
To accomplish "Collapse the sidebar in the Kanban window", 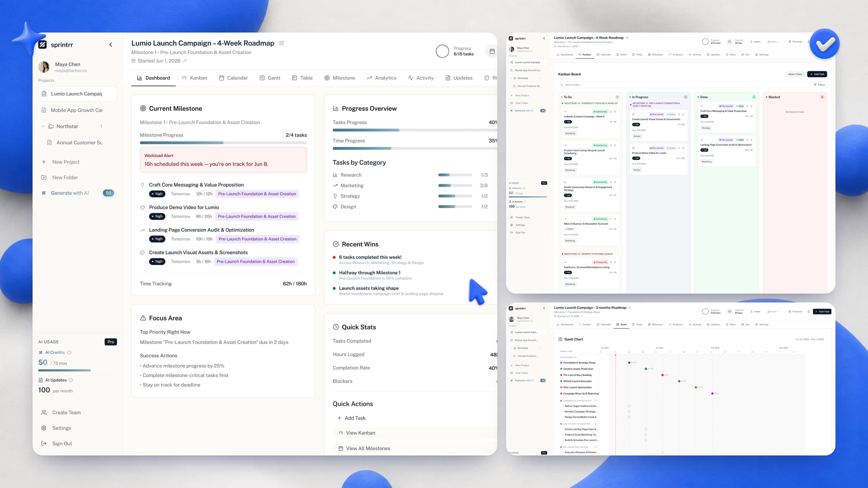I will click(x=544, y=38).
